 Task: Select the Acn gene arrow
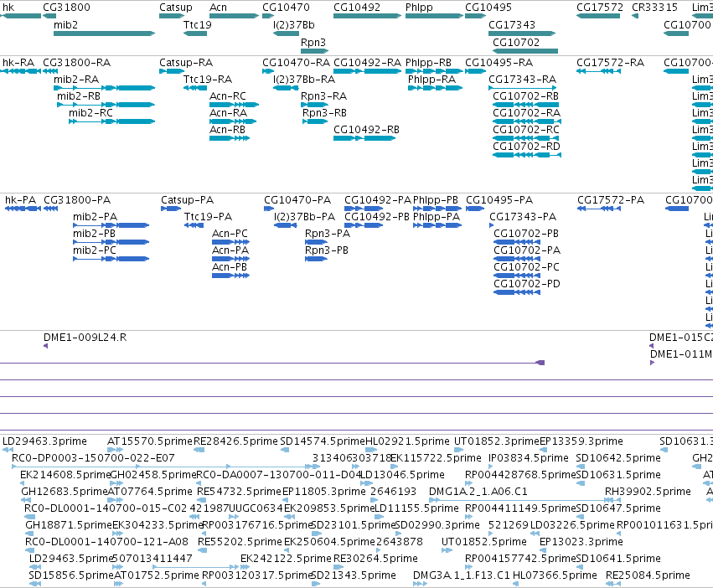pos(235,16)
